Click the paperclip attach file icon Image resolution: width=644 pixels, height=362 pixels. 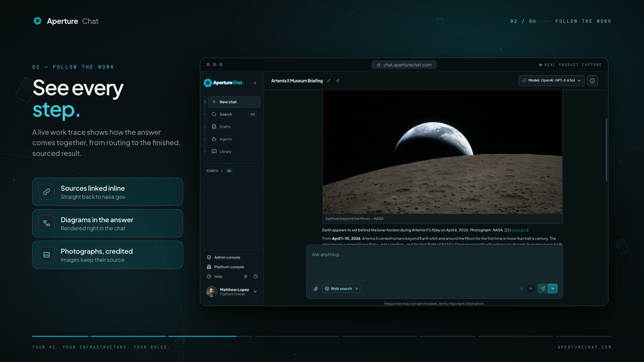click(316, 289)
